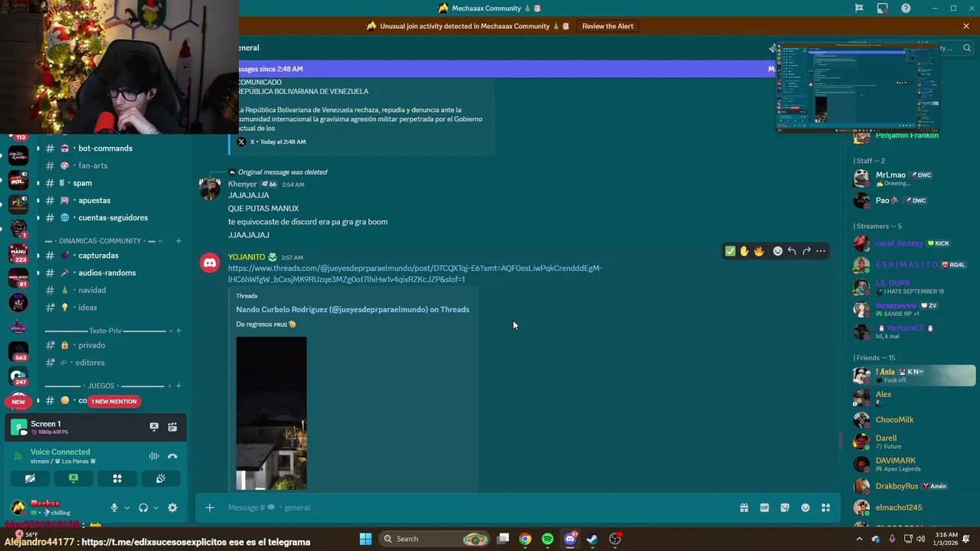Open the sticker picker
This screenshot has width=980, height=551.
tap(785, 507)
